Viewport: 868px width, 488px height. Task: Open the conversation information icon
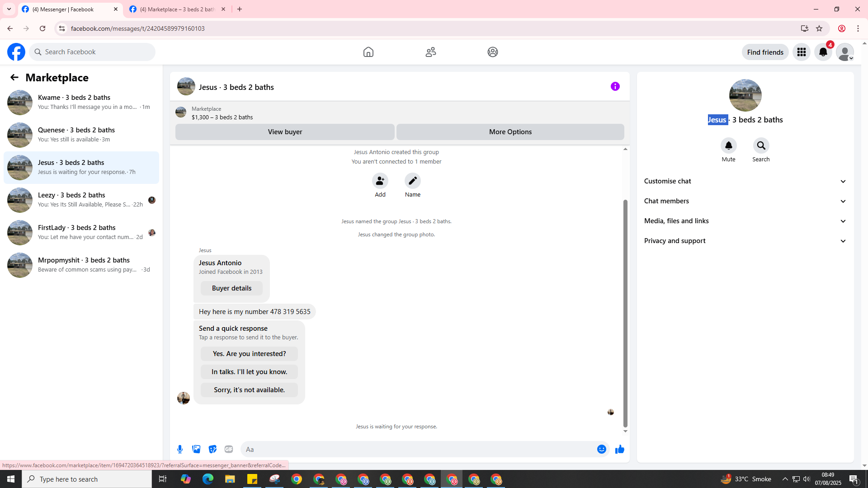click(615, 86)
